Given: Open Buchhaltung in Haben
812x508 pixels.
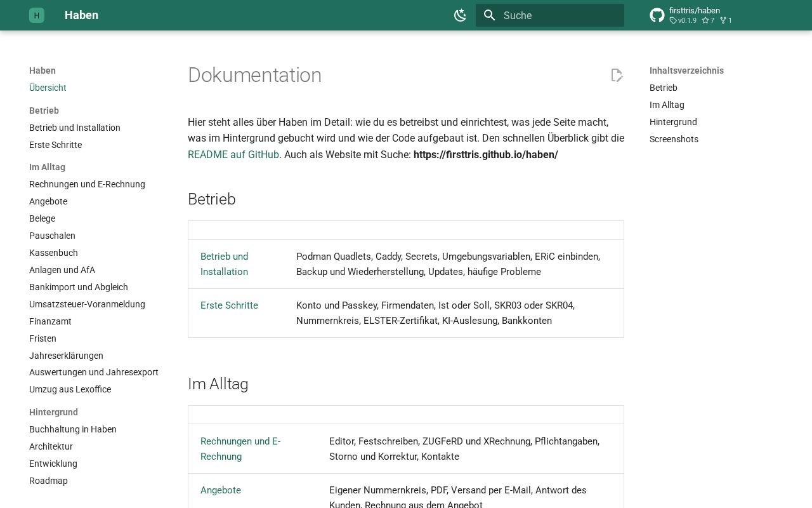Looking at the screenshot, I should [x=73, y=429].
